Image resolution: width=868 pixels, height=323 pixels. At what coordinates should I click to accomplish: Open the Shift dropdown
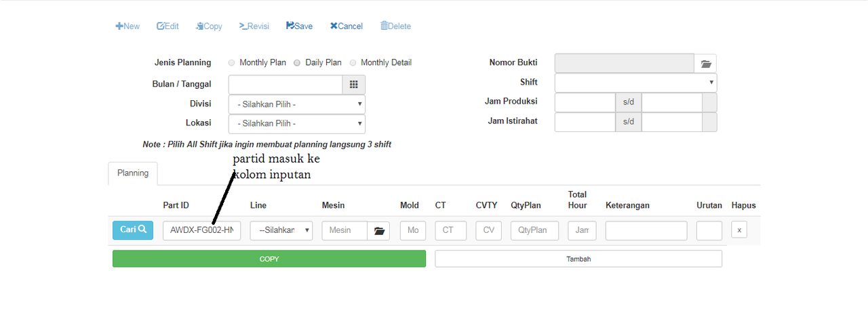[635, 83]
